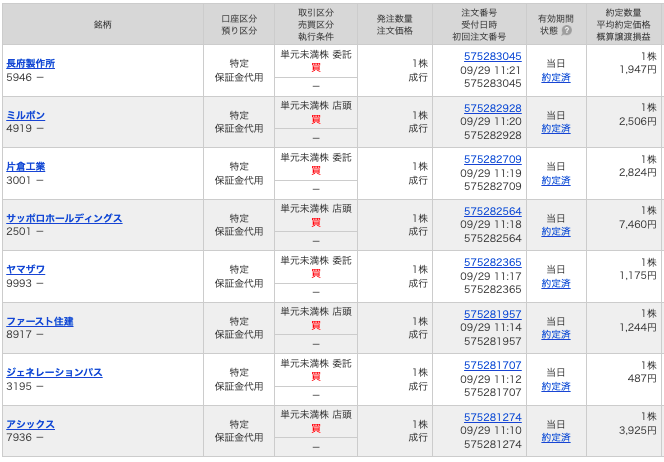Open 約定済 status in the ヤマザワ row
Screen dimensions: 664x462
pyautogui.click(x=556, y=283)
